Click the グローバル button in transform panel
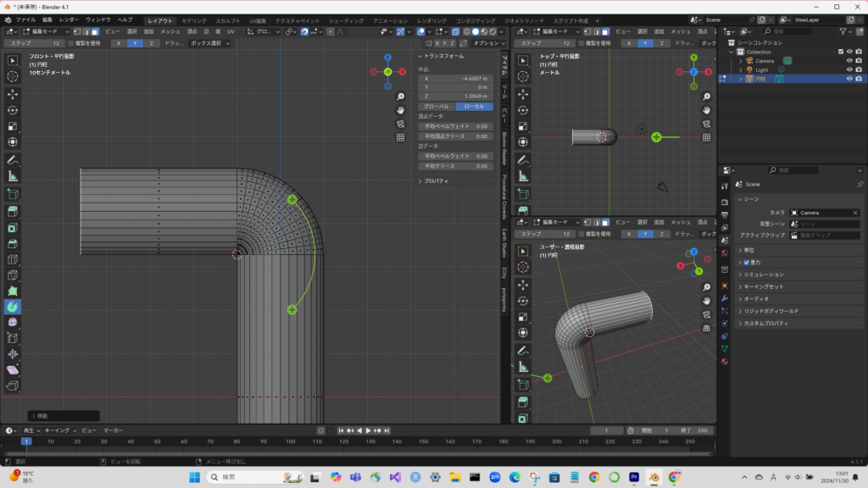The height and width of the screenshot is (488, 868). point(437,107)
